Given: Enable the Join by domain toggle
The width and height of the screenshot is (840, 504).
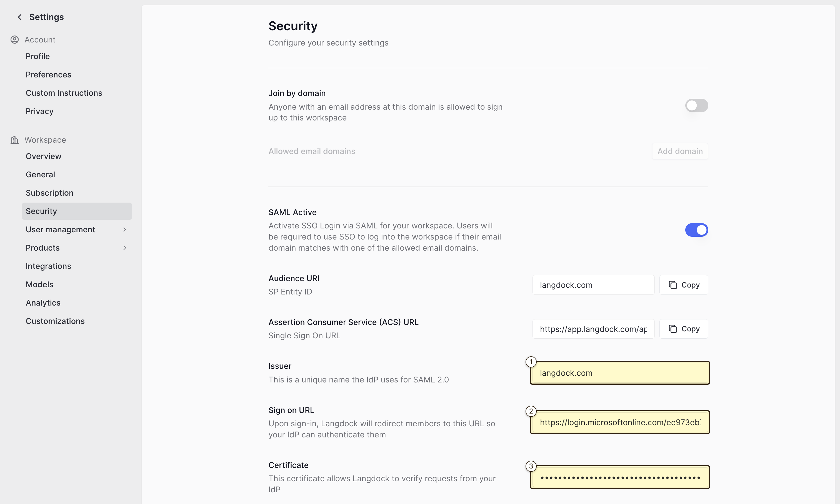Looking at the screenshot, I should pos(697,106).
